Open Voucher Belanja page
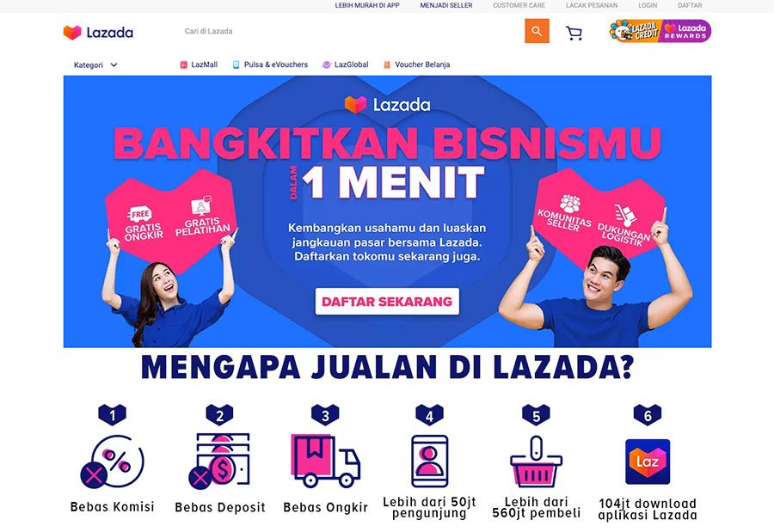This screenshot has width=774, height=532. (x=417, y=64)
